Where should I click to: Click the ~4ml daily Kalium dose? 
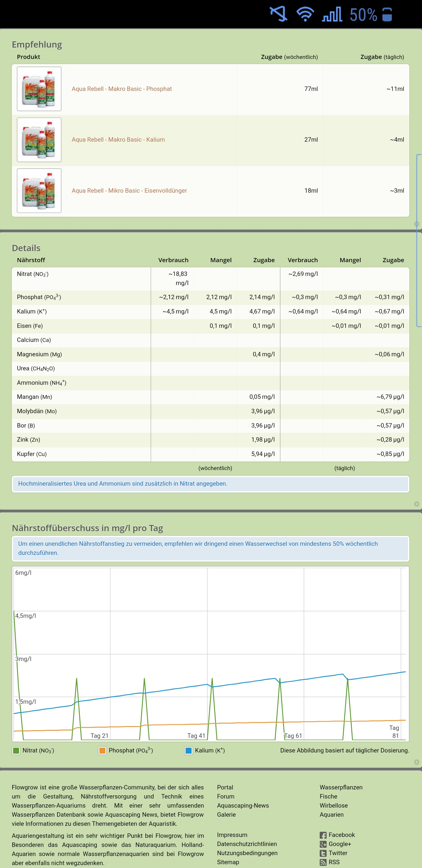tap(397, 140)
